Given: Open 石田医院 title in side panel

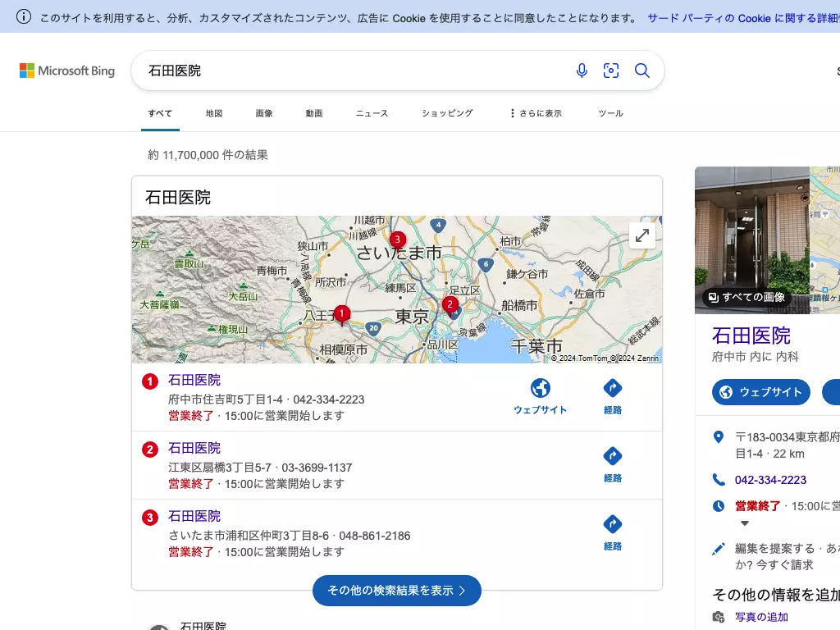Looking at the screenshot, I should 751,336.
